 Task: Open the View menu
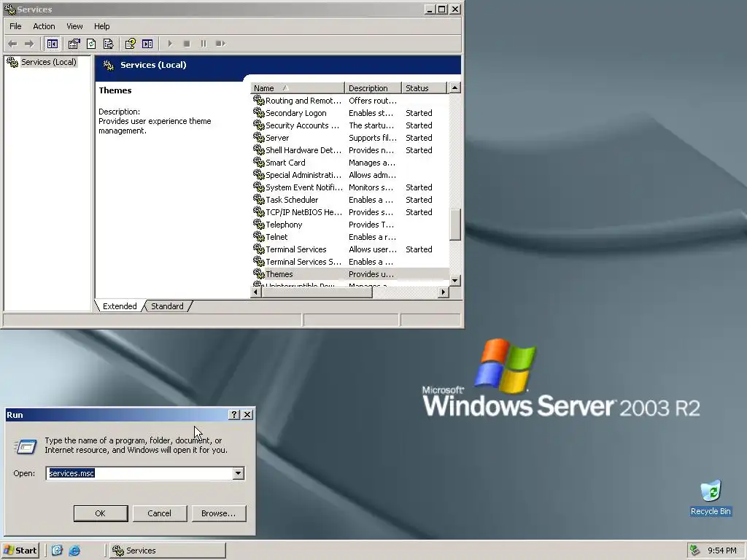pyautogui.click(x=74, y=26)
